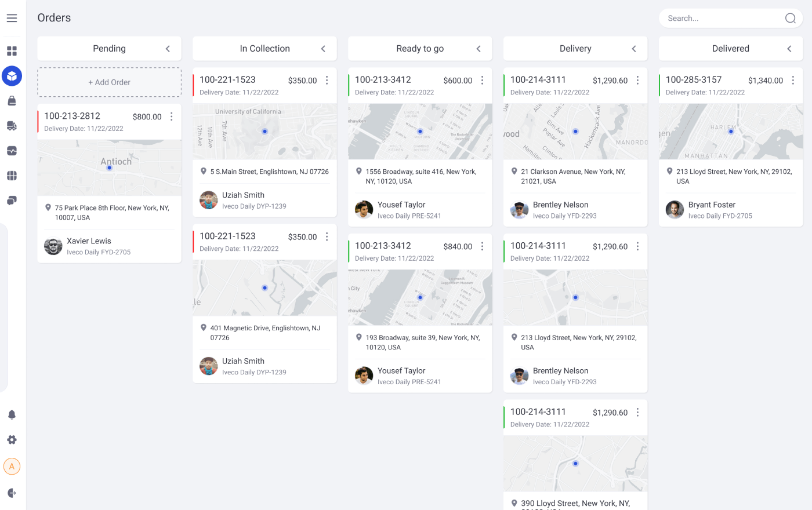Open options menu for order 100-213-2812
Image resolution: width=812 pixels, height=510 pixels.
coord(171,116)
